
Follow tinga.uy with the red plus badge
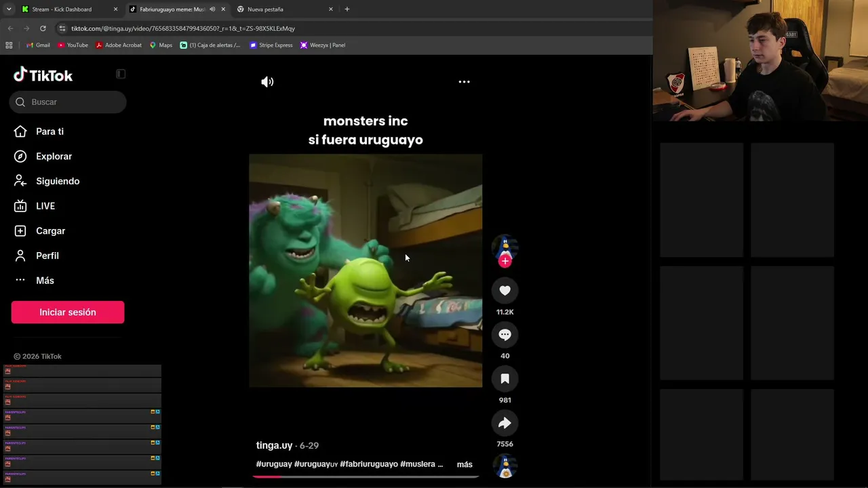[505, 261]
